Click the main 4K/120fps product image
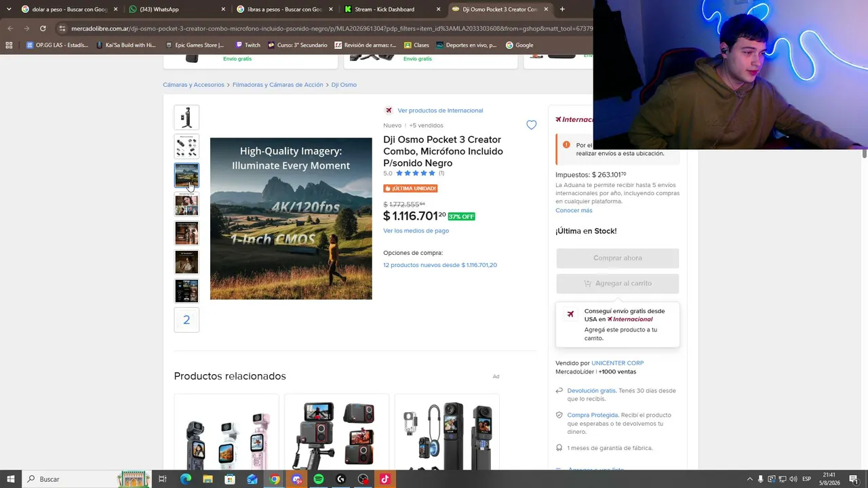The image size is (868, 488). pyautogui.click(x=291, y=218)
